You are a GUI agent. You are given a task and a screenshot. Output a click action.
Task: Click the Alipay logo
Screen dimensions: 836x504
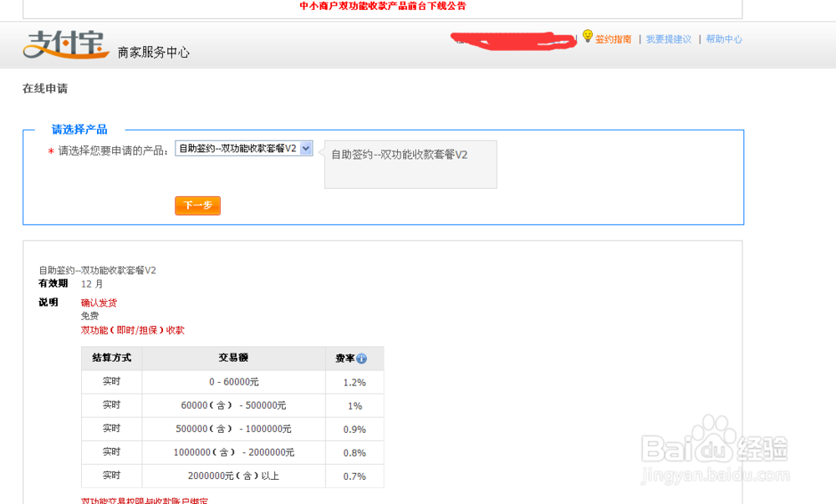click(65, 44)
